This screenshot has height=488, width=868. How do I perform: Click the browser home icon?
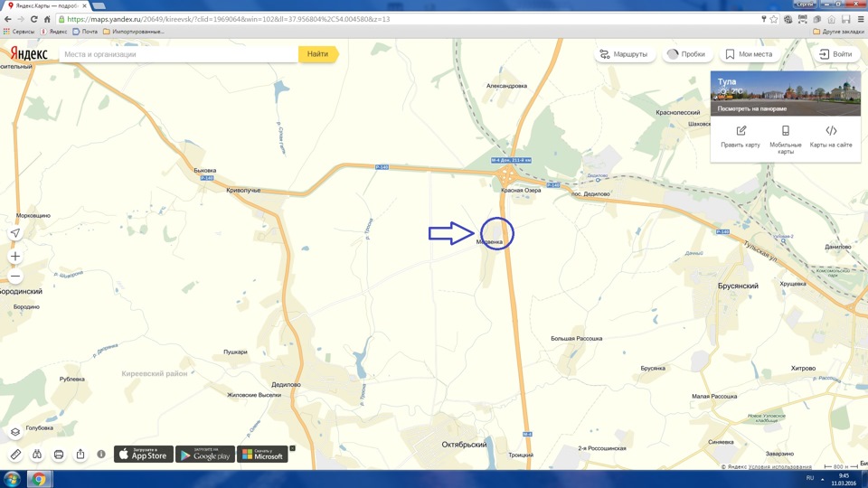47,19
